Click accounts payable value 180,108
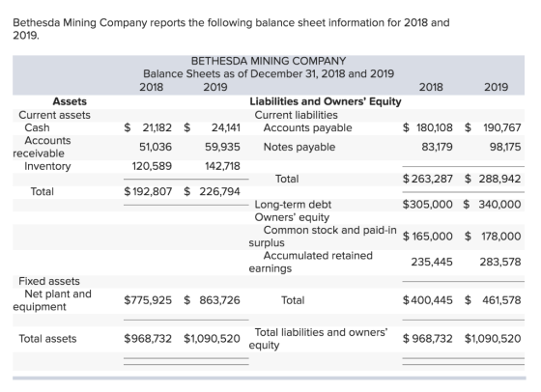541x392 pixels. point(435,127)
